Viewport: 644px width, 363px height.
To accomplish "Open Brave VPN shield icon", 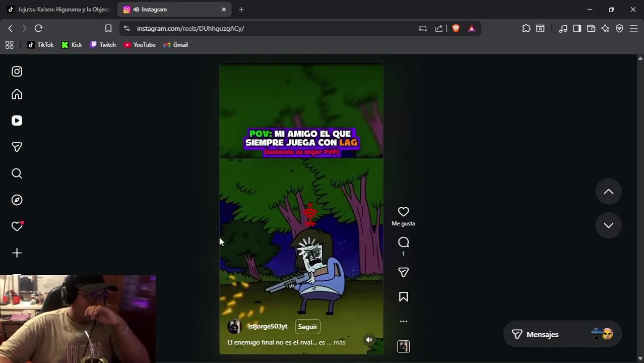I will (x=619, y=28).
